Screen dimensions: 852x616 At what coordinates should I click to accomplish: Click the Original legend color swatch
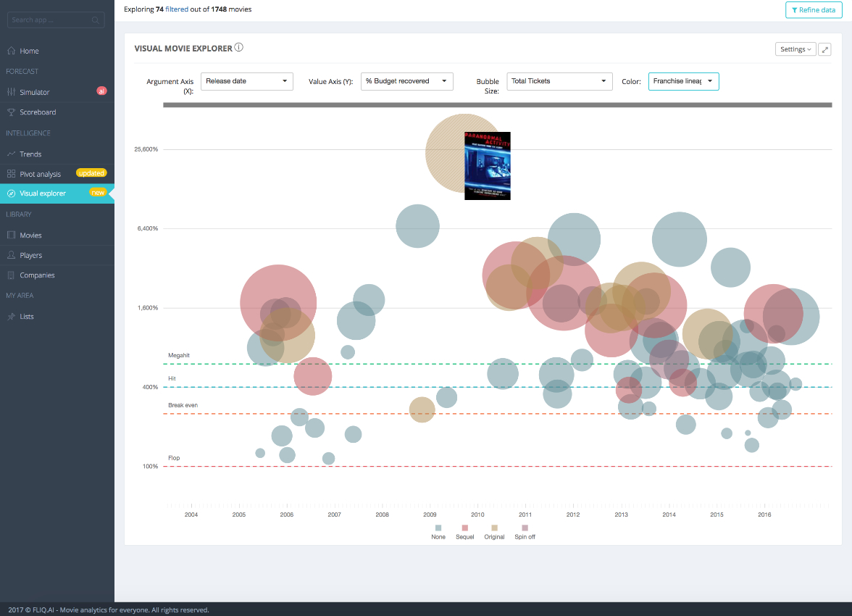[494, 528]
